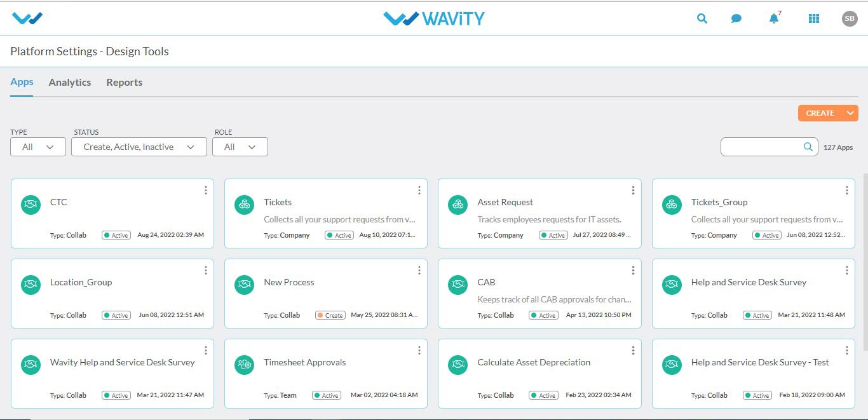Image resolution: width=868 pixels, height=420 pixels.
Task: Open three-dot menu on CAB card
Action: pyautogui.click(x=633, y=271)
